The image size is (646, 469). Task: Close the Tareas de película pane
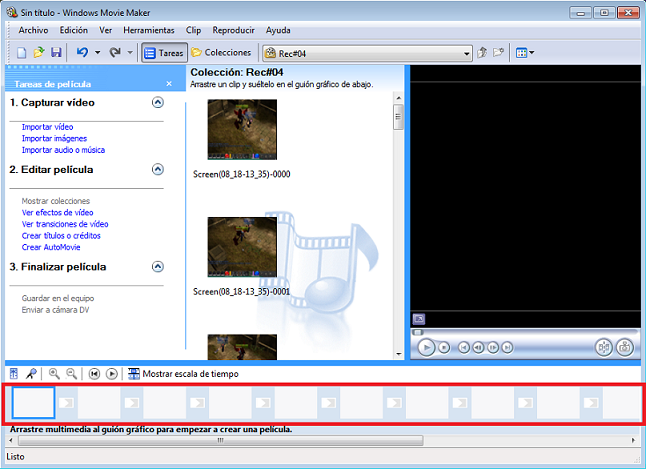click(x=169, y=84)
